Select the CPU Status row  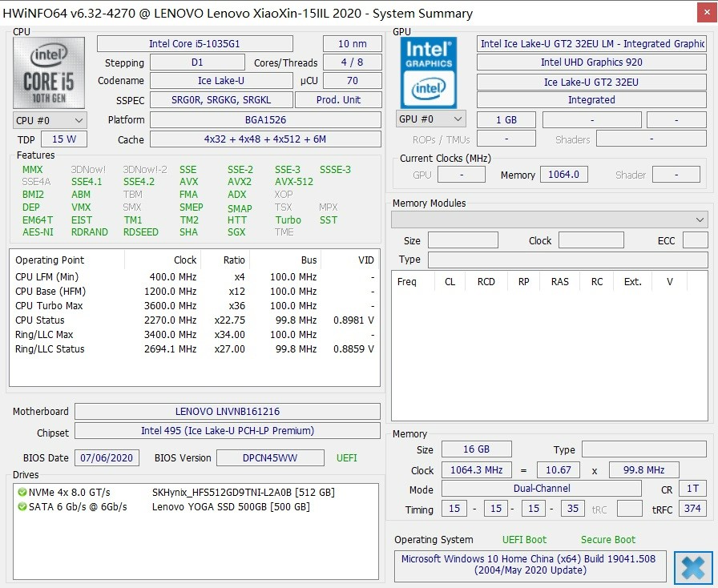[195, 320]
